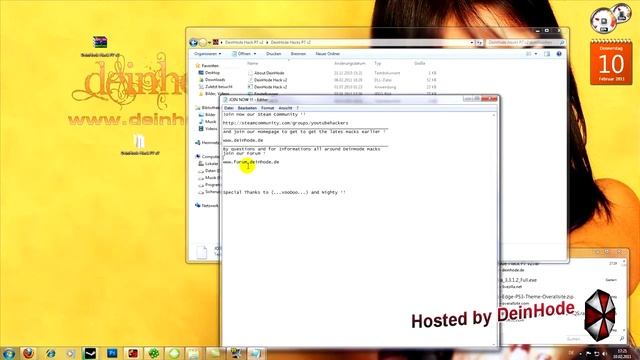Toggle the Explorer preview pane icon
The image size is (640, 360).
pos(547,54)
